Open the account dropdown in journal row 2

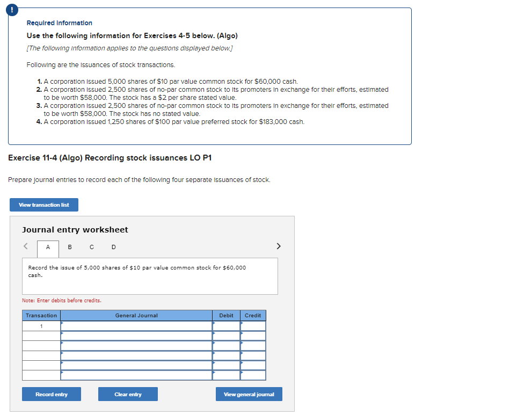63,334
